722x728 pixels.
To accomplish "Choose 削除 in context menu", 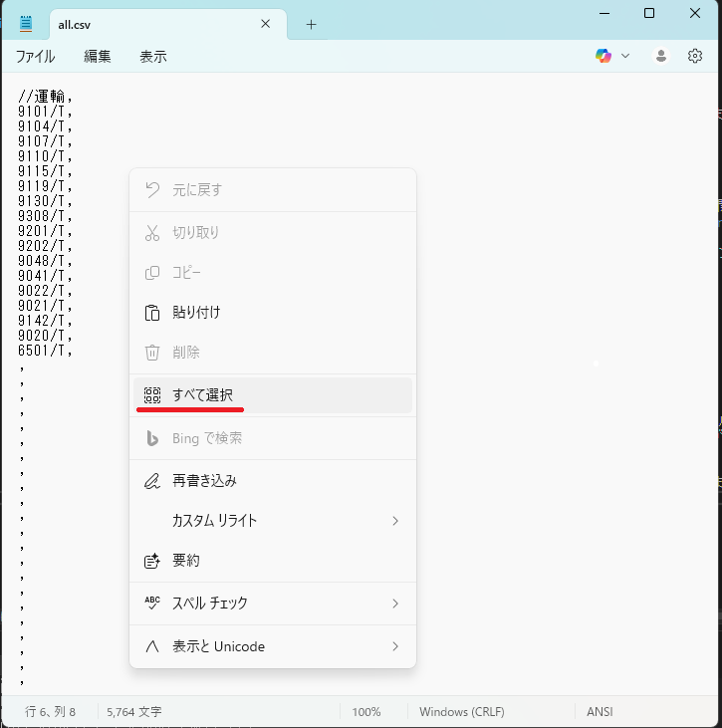I will (x=273, y=353).
